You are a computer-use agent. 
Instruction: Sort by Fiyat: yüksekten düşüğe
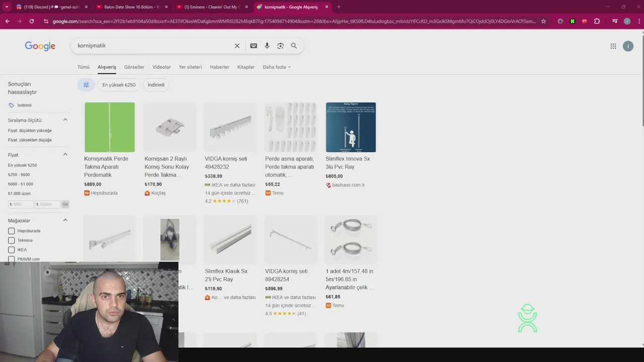30,140
